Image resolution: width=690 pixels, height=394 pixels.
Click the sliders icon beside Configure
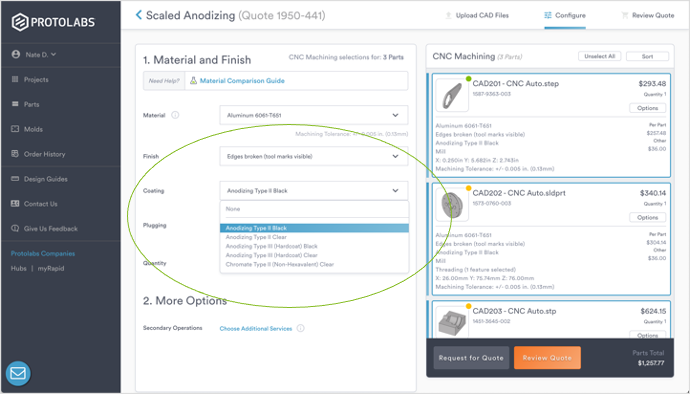[548, 15]
